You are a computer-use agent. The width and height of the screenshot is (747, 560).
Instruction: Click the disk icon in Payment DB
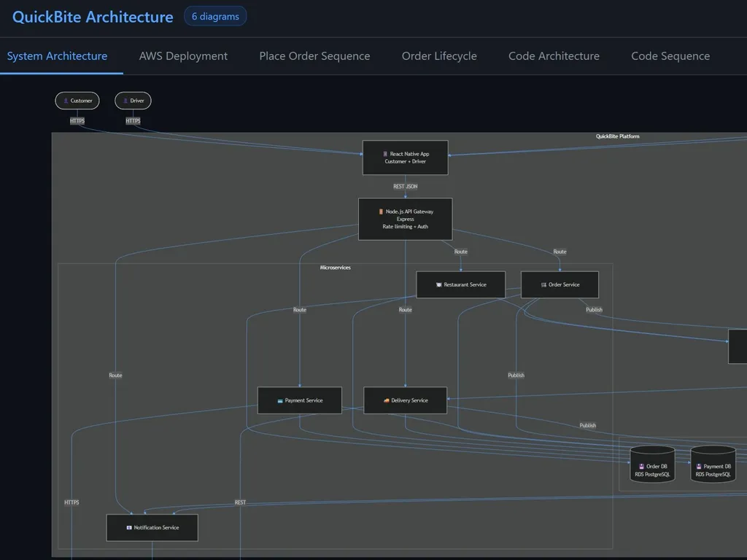(x=699, y=467)
